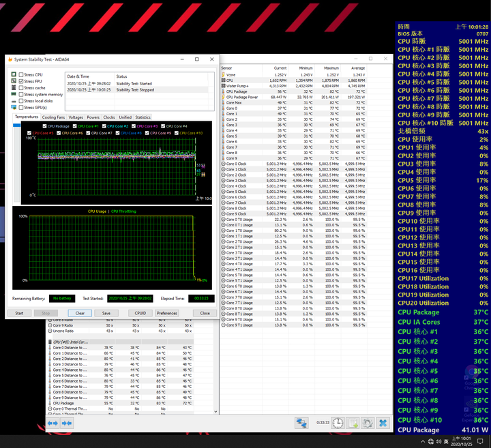This screenshot has width=491, height=448.
Task: Click the cache chip icon beside Stress cache
Action: tap(14, 87)
